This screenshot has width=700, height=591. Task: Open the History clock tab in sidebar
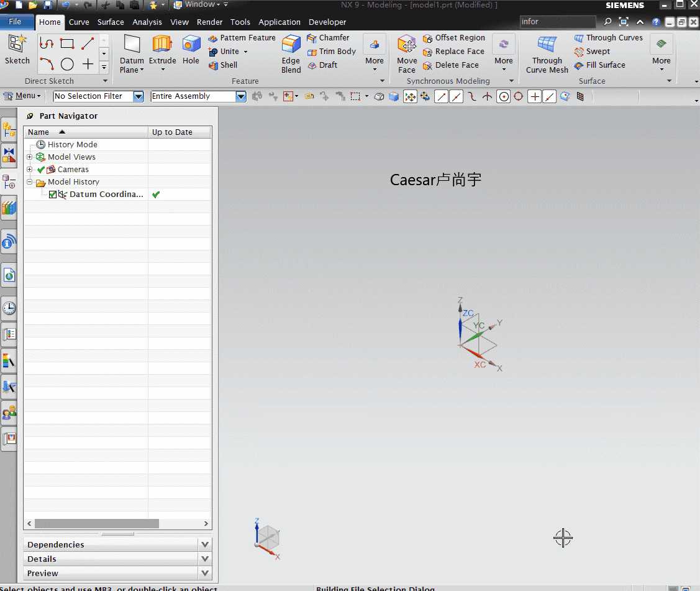[9, 308]
